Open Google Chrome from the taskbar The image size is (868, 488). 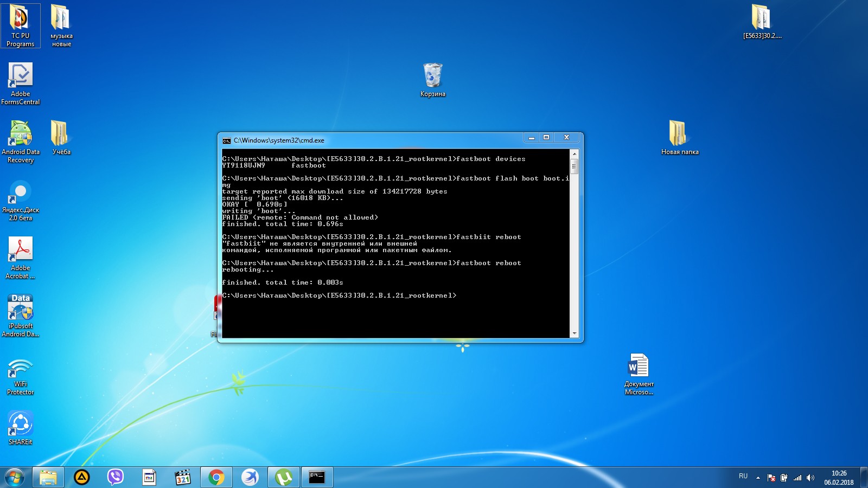(x=216, y=477)
